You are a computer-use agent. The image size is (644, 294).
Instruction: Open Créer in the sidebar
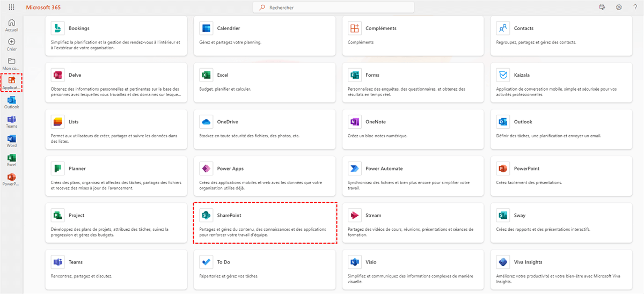[12, 45]
